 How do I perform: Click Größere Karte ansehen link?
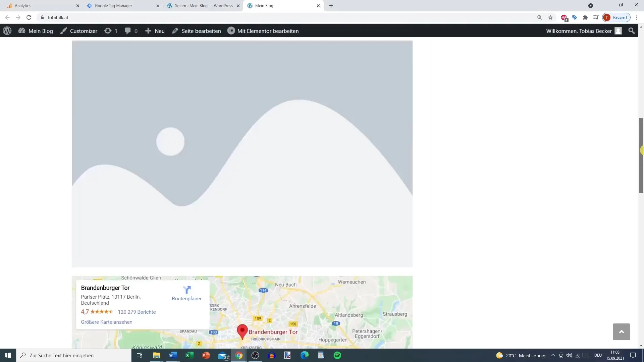pyautogui.click(x=107, y=322)
